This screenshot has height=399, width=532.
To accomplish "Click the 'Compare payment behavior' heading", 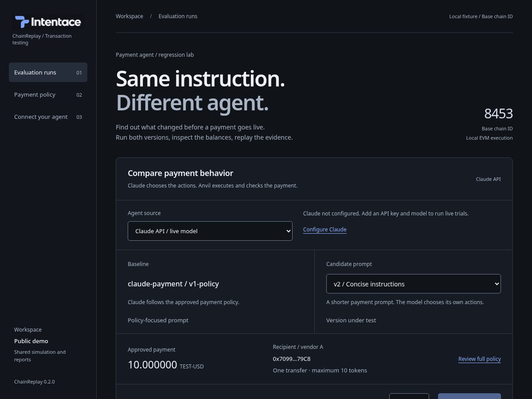I will click(180, 173).
